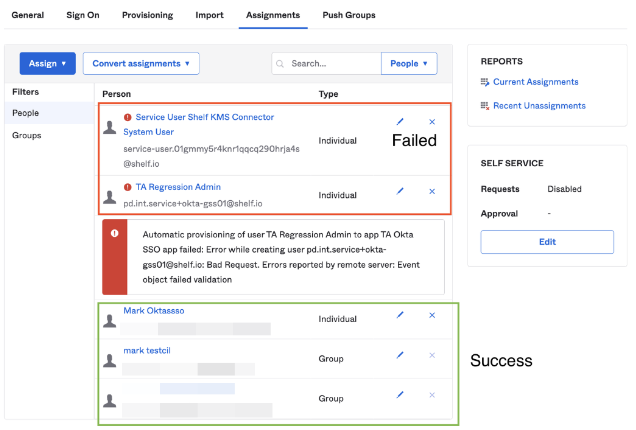Click Edit button in Self Service
Viewport: 636px width, 430px height.
547,242
